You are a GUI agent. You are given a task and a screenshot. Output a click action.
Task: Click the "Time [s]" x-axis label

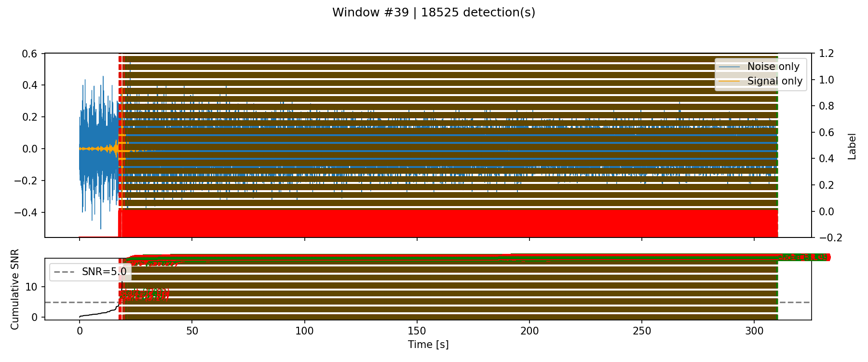[x=428, y=345]
